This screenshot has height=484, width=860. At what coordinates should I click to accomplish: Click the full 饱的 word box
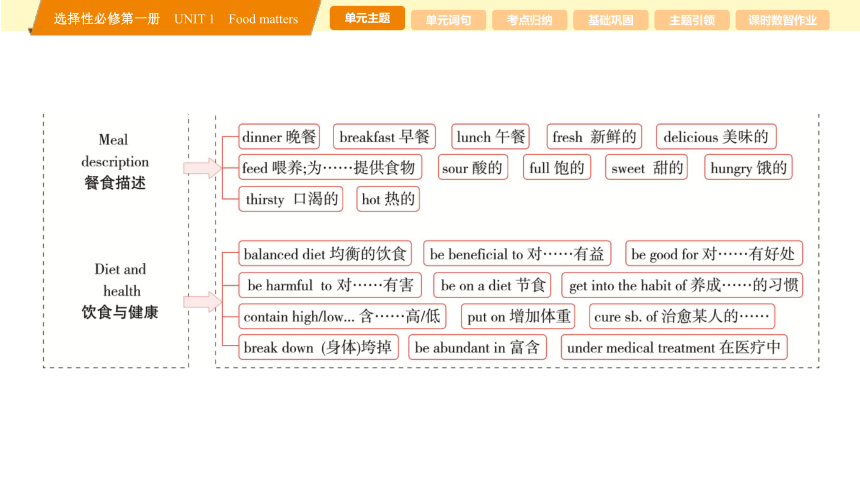(x=557, y=167)
